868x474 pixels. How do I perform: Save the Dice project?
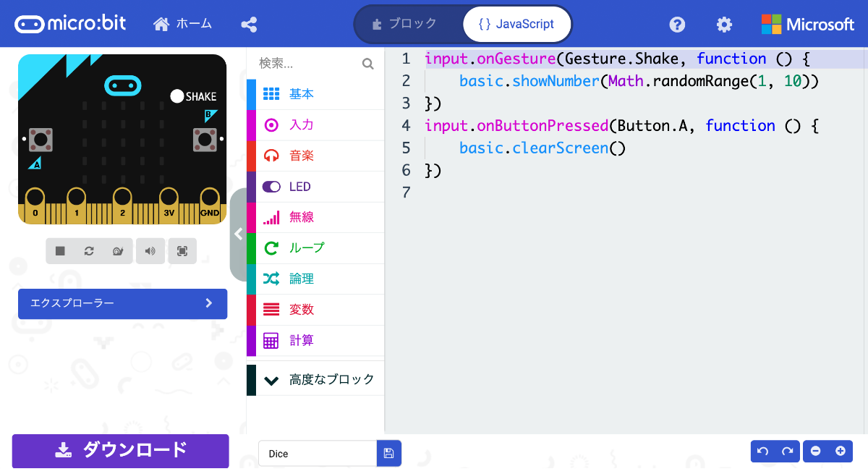click(388, 453)
